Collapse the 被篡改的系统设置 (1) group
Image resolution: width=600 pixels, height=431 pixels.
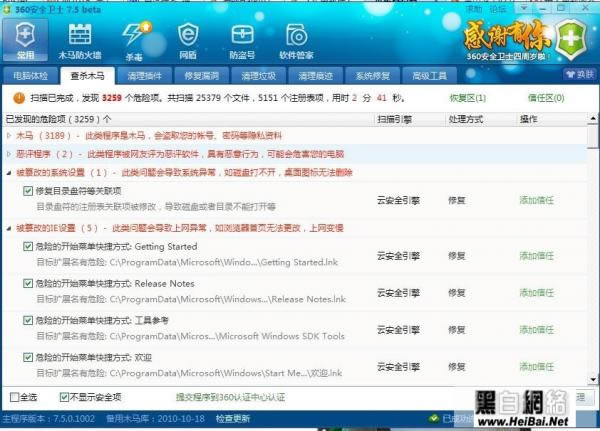[x=9, y=173]
